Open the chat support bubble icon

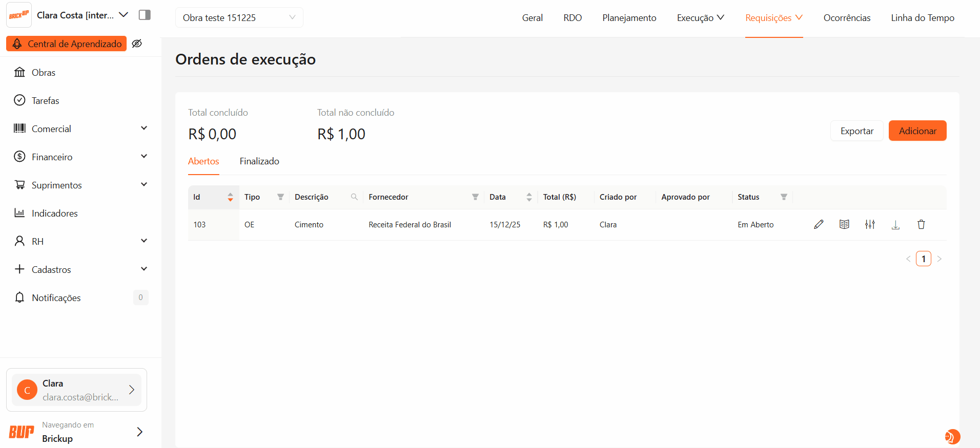click(x=952, y=436)
